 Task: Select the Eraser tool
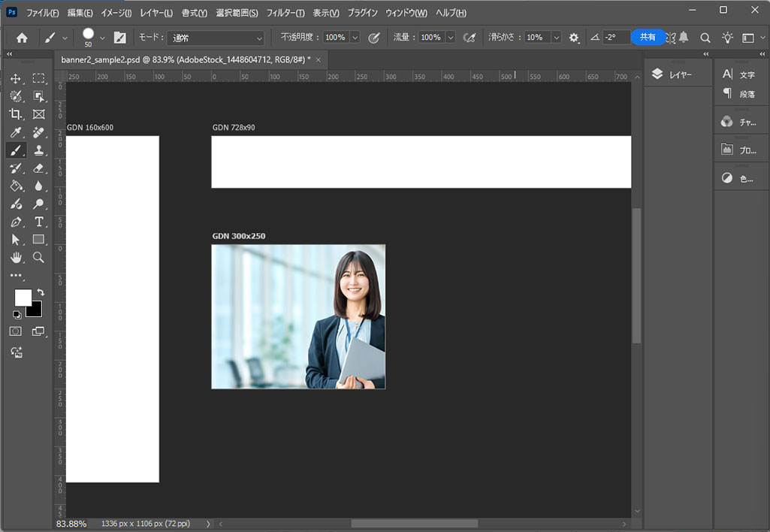click(x=39, y=168)
